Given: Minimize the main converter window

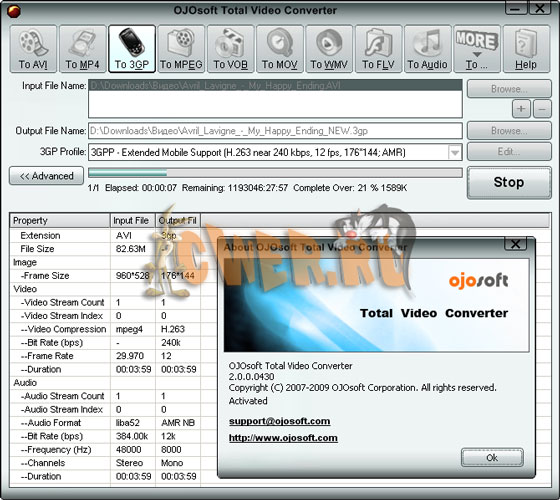Looking at the screenshot, I should [x=516, y=9].
